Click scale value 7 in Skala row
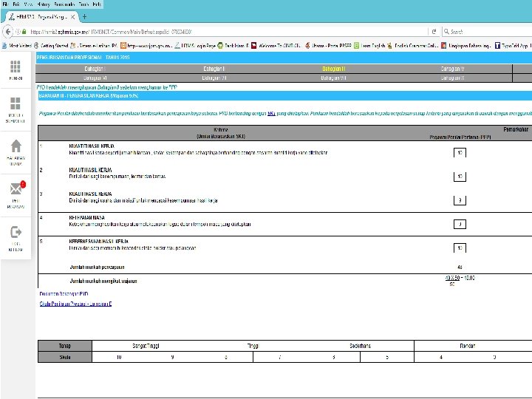The width and height of the screenshot is (532, 399). 279,358
